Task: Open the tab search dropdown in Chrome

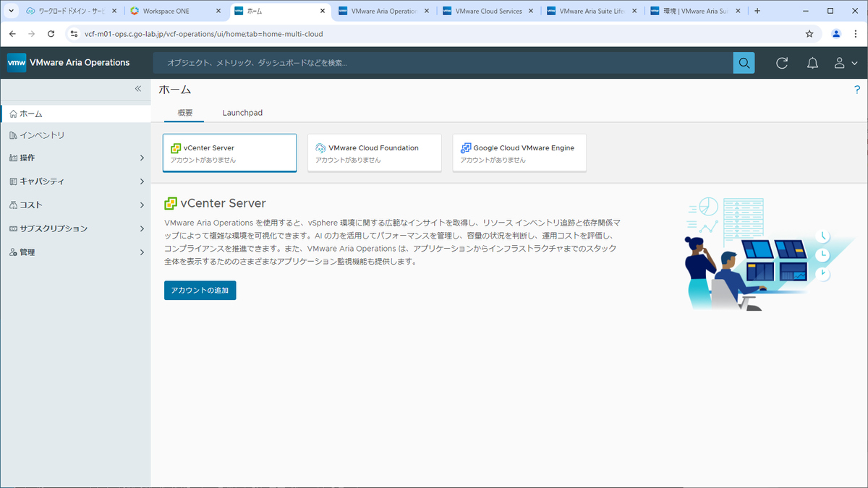Action: pyautogui.click(x=11, y=11)
